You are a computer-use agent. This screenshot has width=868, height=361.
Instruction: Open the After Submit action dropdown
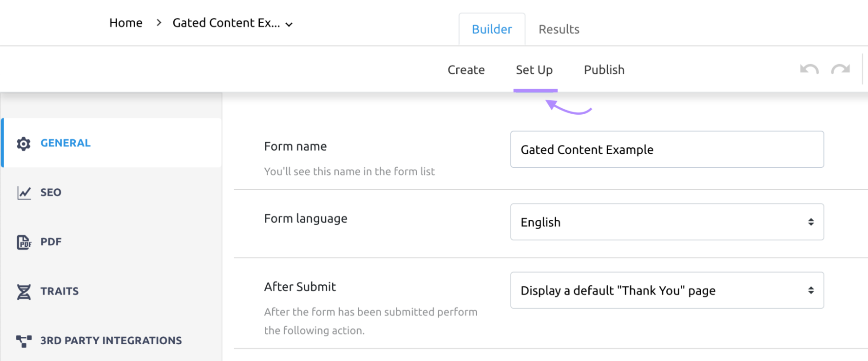click(666, 290)
